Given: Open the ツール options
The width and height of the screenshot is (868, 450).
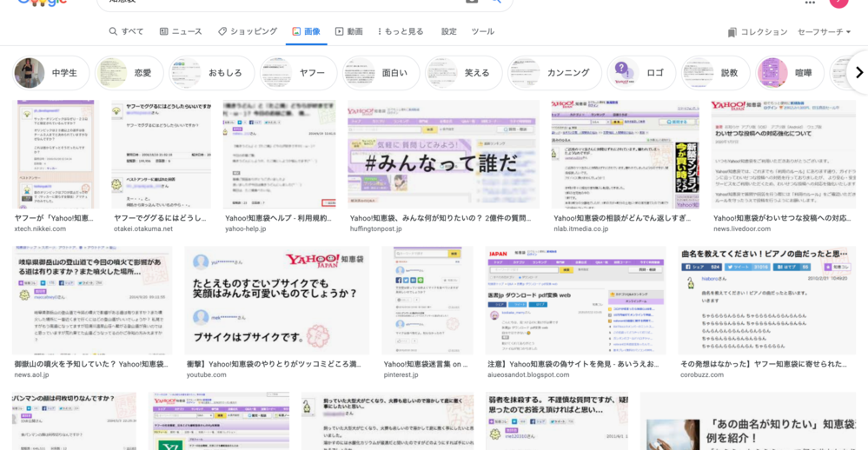Looking at the screenshot, I should pos(482,31).
